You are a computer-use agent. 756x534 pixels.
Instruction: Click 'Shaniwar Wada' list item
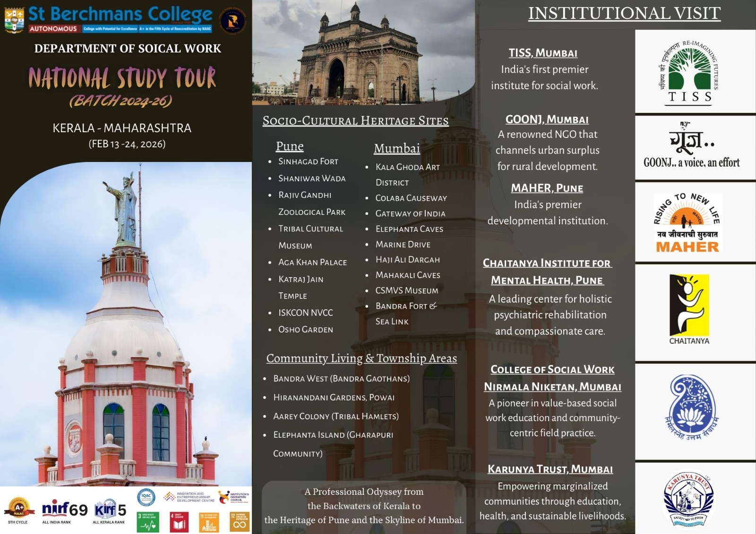click(x=312, y=178)
